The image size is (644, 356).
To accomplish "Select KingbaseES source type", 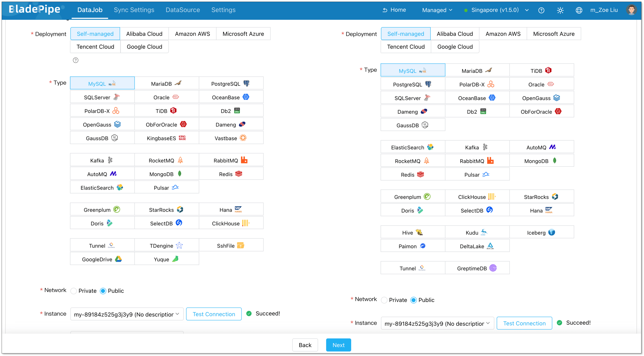I will [167, 138].
